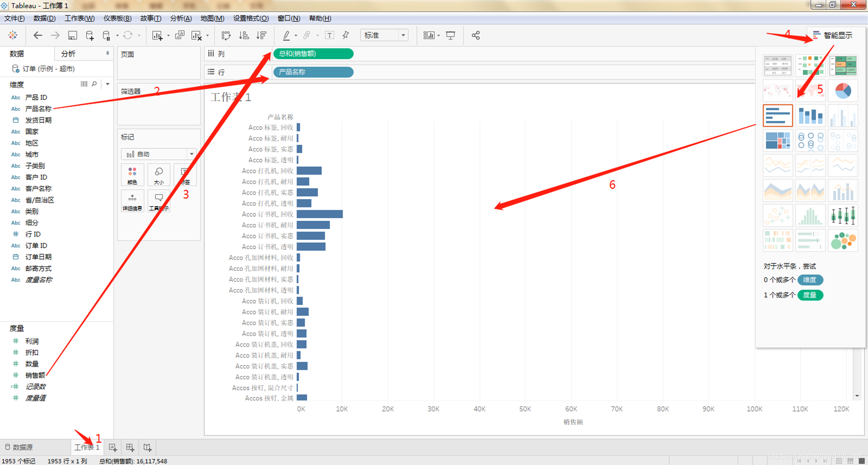The width and height of the screenshot is (868, 465).
Task: Click the 工作表 1 sheet title
Action: pyautogui.click(x=231, y=97)
